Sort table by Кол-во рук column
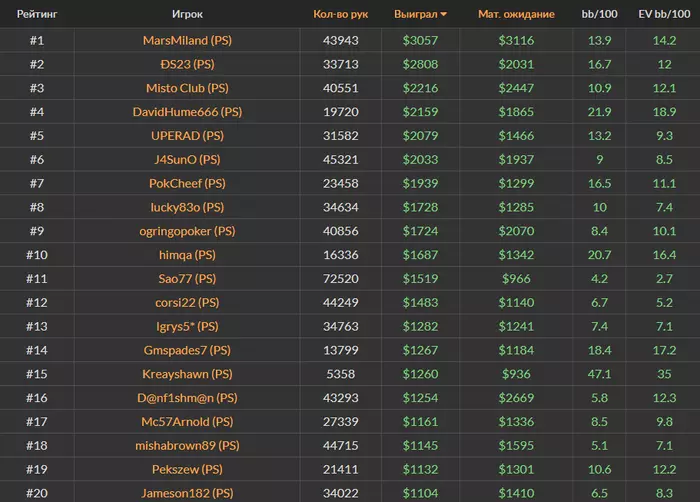The height and width of the screenshot is (502, 700). (341, 14)
